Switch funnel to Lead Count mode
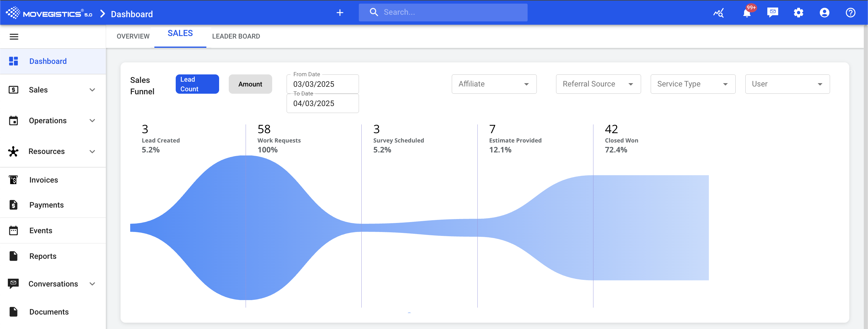This screenshot has height=329, width=868. (197, 84)
